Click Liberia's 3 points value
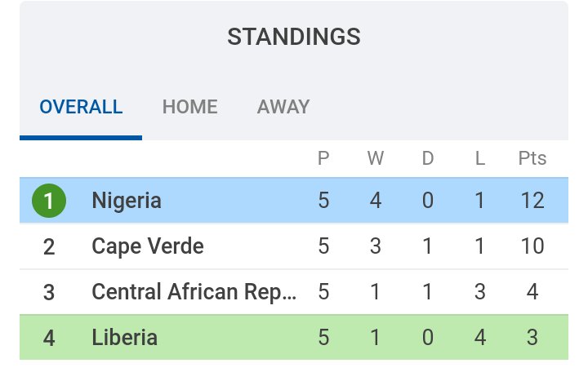 532,338
